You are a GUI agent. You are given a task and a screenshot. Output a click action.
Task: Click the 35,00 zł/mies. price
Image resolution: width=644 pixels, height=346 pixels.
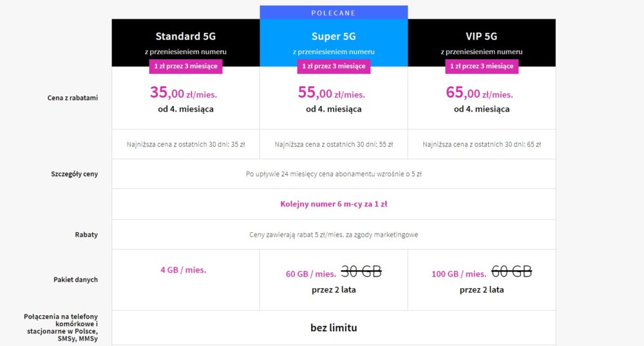(x=183, y=93)
